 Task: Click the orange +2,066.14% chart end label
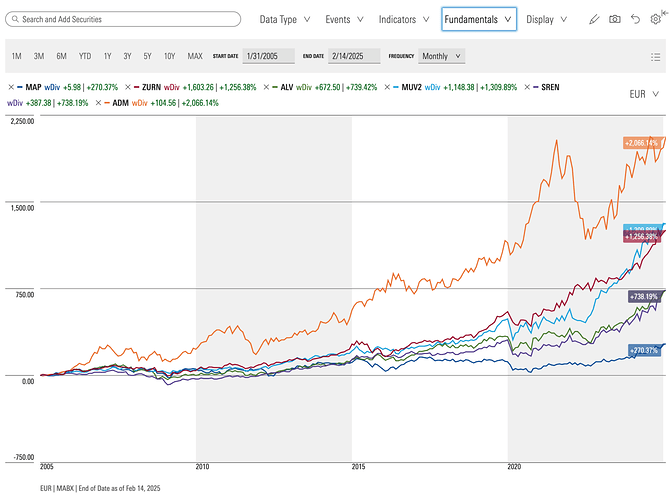coord(641,143)
